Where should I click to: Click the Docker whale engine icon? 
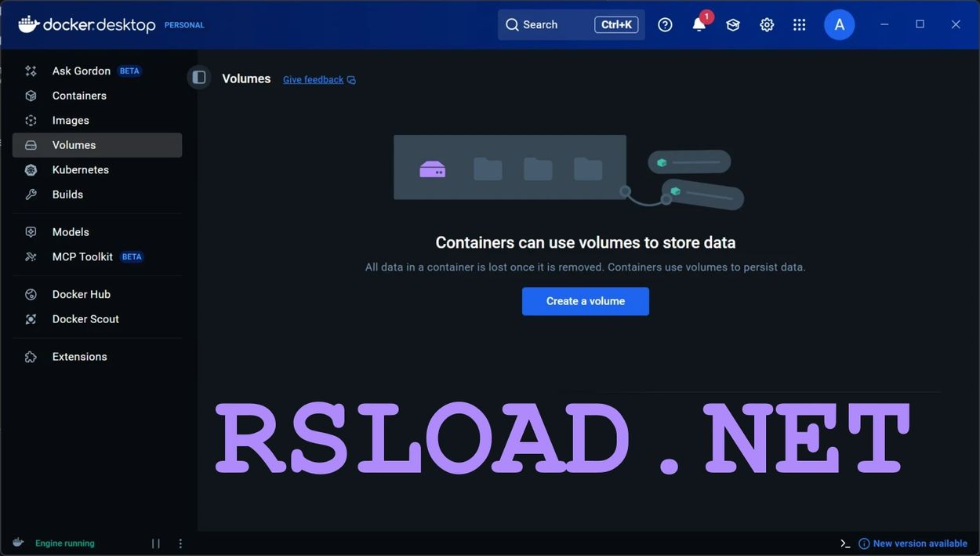[19, 543]
